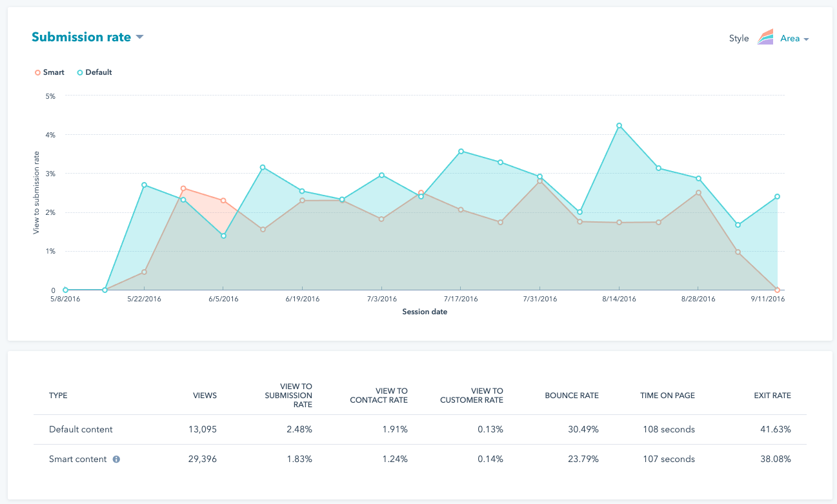
Task: Click the Smart data point at 6/19/2016
Action: [302, 201]
